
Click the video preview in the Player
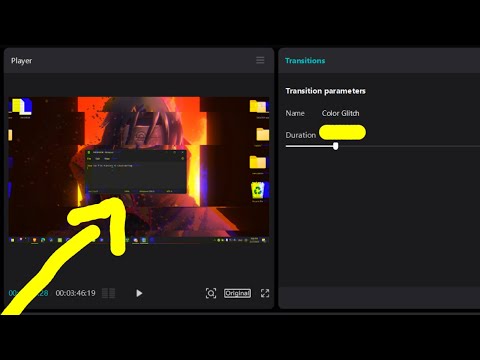[139, 170]
